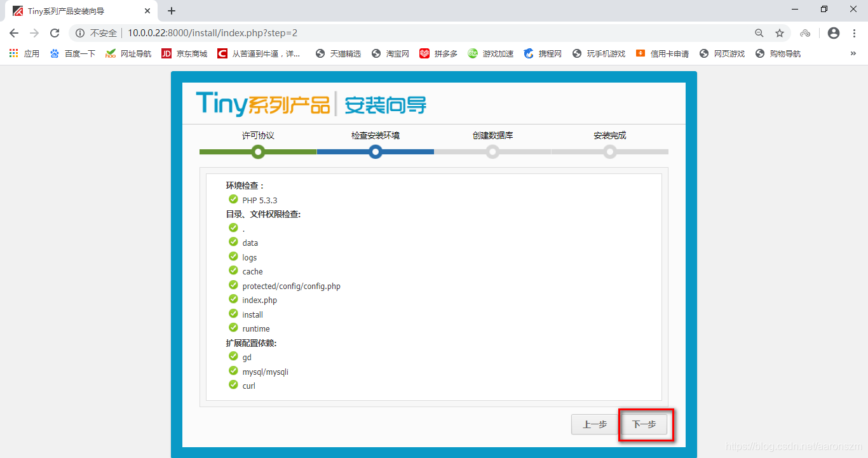The width and height of the screenshot is (868, 458).
Task: Click the zoom magnifier icon in address bar
Action: coord(759,33)
